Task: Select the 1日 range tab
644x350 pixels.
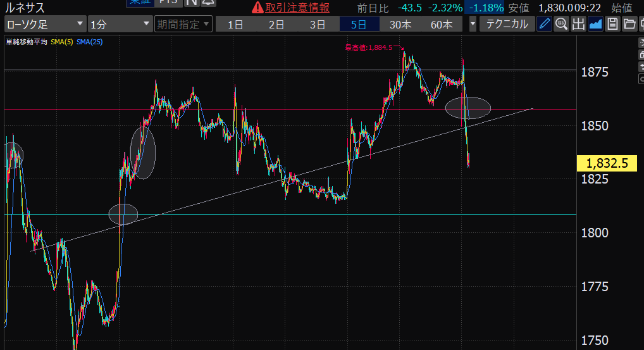Action: click(235, 25)
